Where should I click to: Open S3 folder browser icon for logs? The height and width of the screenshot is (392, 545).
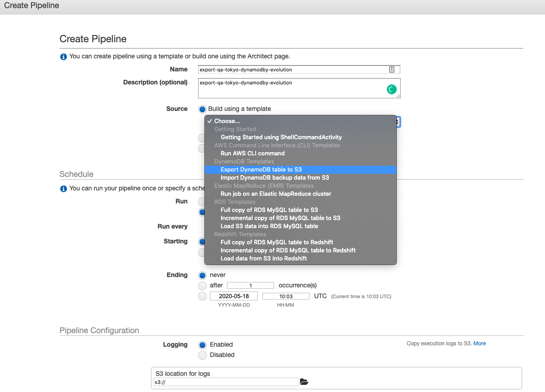[304, 382]
